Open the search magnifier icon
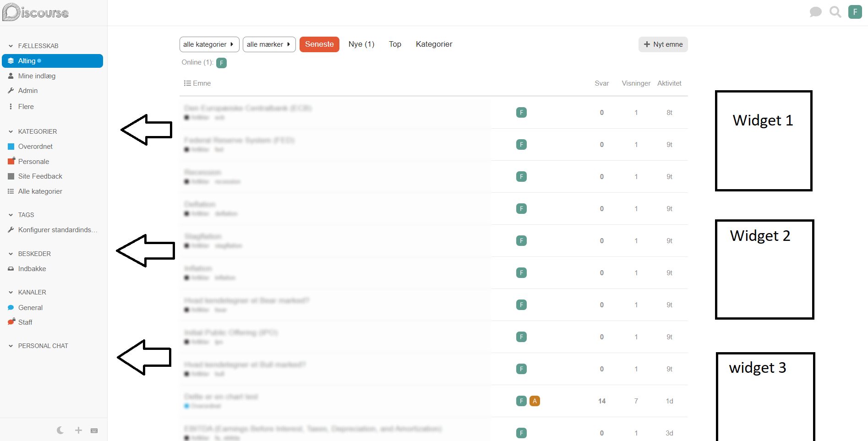Viewport: 868px width, 441px height. pos(835,12)
